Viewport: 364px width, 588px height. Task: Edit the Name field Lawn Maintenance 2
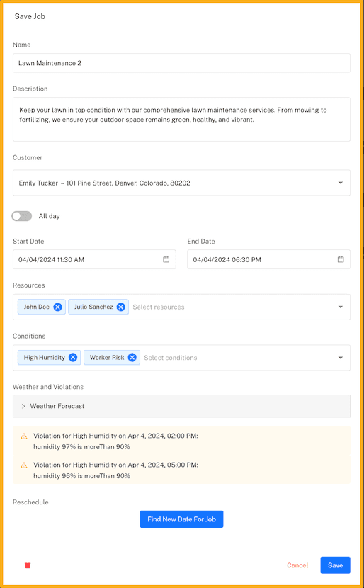tap(181, 63)
